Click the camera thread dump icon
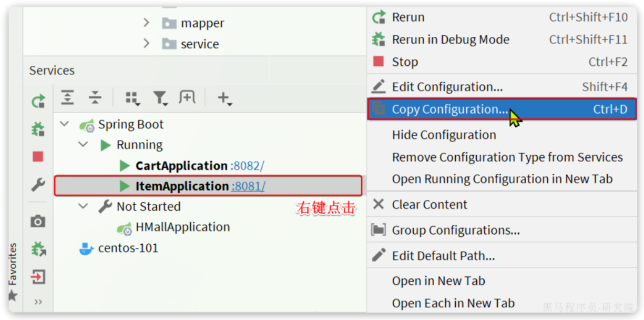Viewport: 644px width, 320px height. point(38,222)
